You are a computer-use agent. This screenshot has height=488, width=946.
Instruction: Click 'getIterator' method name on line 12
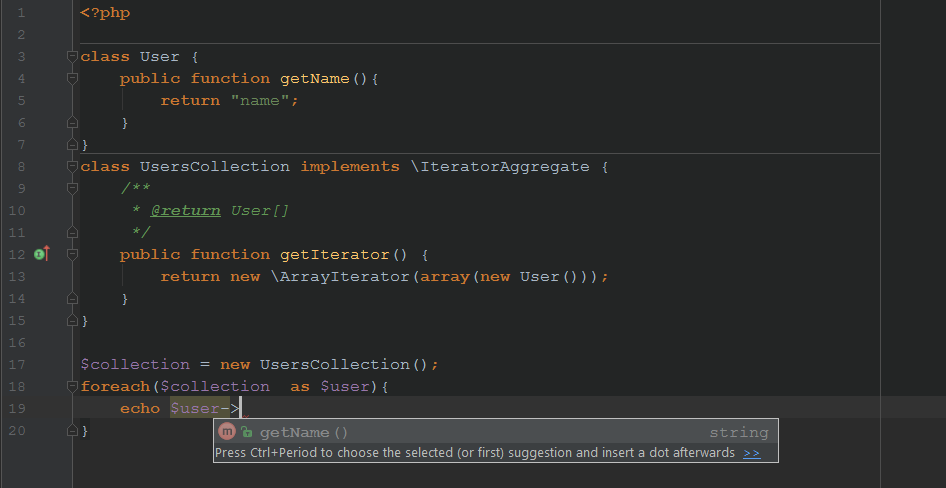pyautogui.click(x=335, y=255)
